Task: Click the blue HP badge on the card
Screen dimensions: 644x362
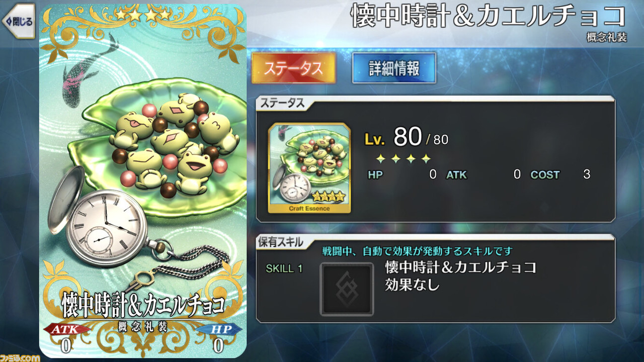Action: click(x=218, y=330)
